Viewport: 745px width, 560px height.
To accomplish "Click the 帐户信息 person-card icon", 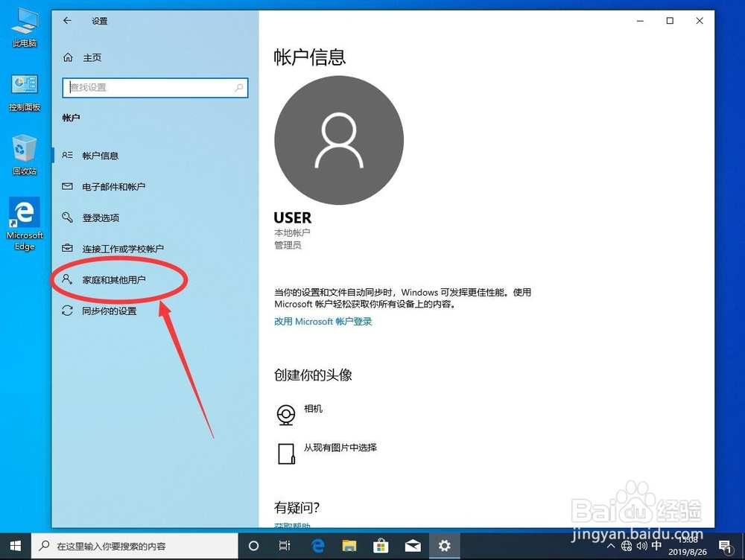I will [67, 155].
